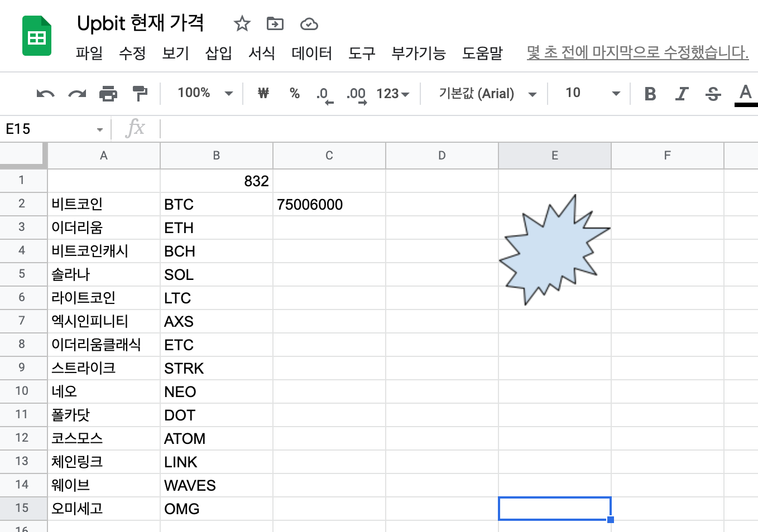This screenshot has height=532, width=758.
Task: Toggle strikethrough formatting
Action: coord(713,94)
